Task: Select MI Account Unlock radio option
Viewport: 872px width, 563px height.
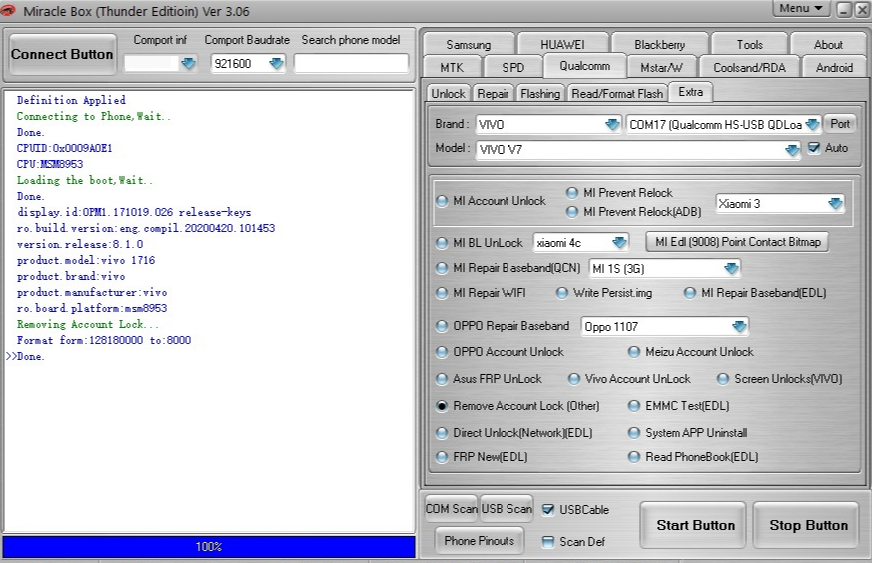Action: (442, 201)
